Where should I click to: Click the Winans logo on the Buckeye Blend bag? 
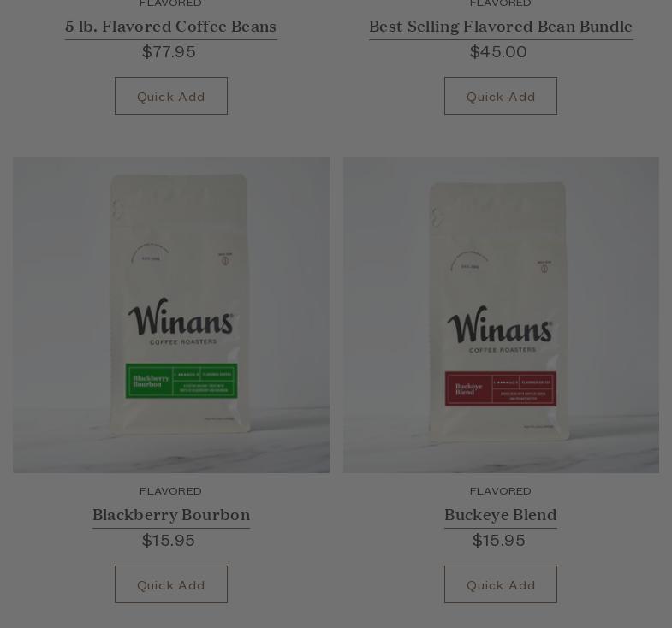[x=500, y=329]
